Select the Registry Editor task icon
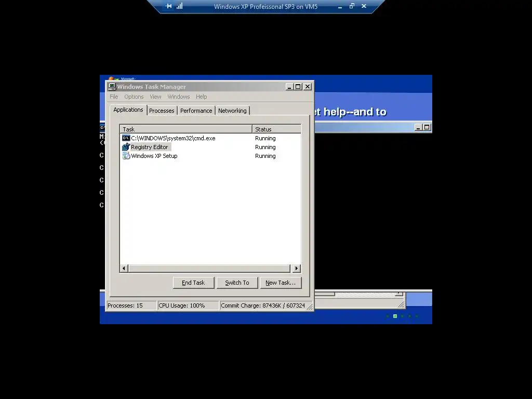This screenshot has width=532, height=399. (x=126, y=147)
